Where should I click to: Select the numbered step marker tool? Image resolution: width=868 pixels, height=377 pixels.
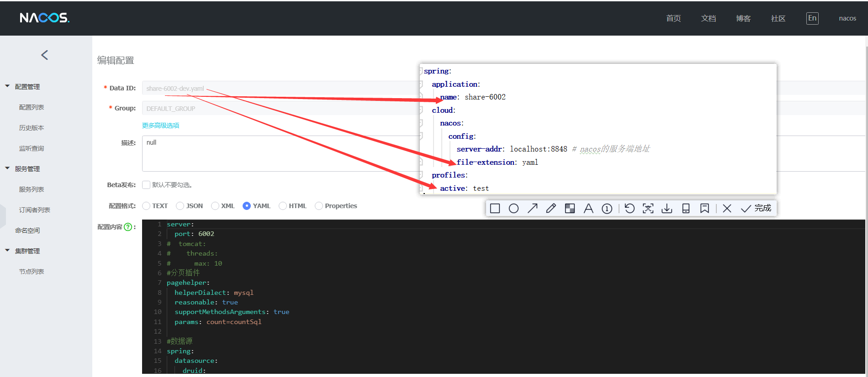coord(607,209)
